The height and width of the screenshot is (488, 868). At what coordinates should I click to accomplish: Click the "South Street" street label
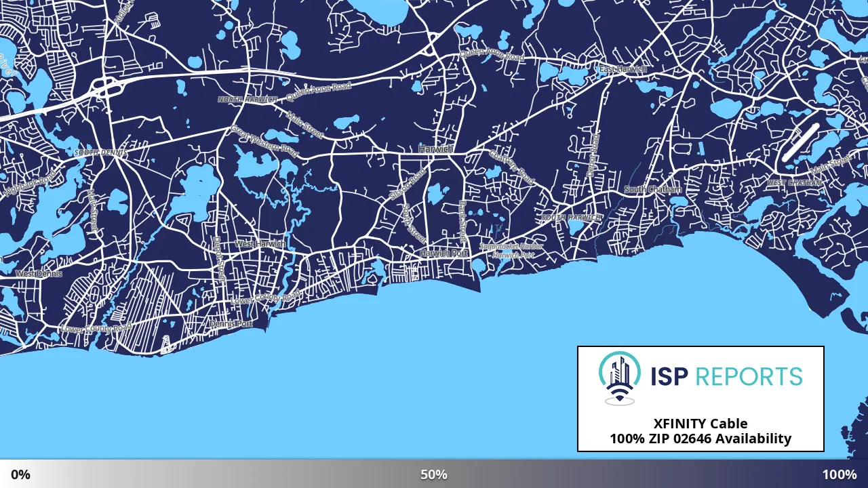point(414,224)
